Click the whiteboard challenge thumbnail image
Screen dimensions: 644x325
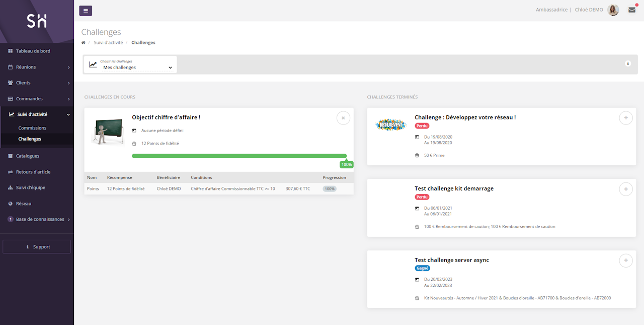(x=108, y=131)
